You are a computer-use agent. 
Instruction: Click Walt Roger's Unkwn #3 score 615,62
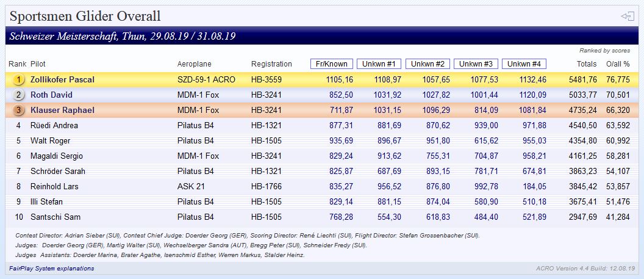click(x=485, y=140)
